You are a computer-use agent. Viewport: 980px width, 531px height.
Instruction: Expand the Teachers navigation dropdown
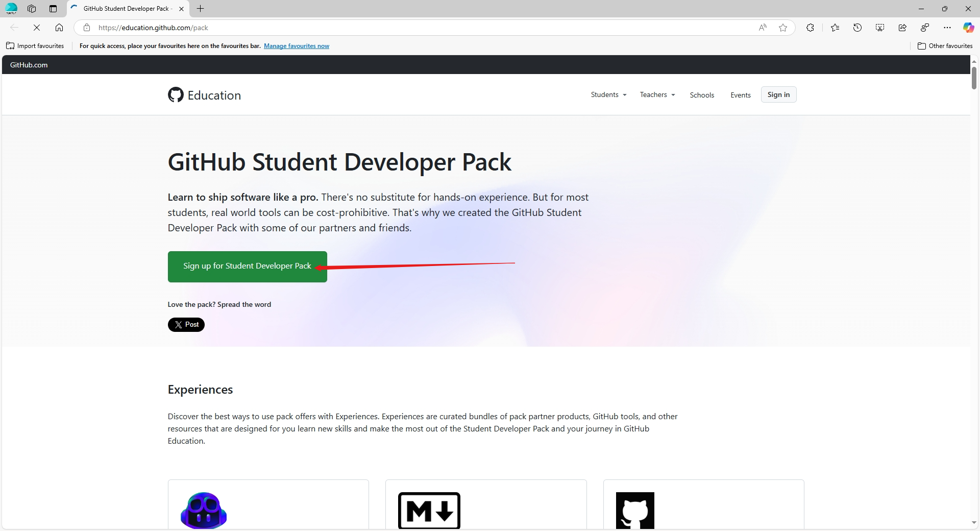point(656,94)
